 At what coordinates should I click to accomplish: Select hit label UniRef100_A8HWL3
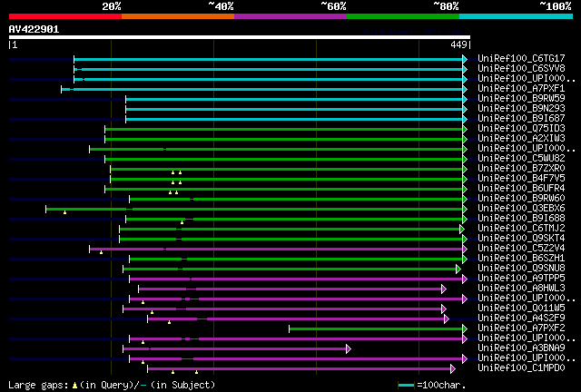[x=521, y=289]
